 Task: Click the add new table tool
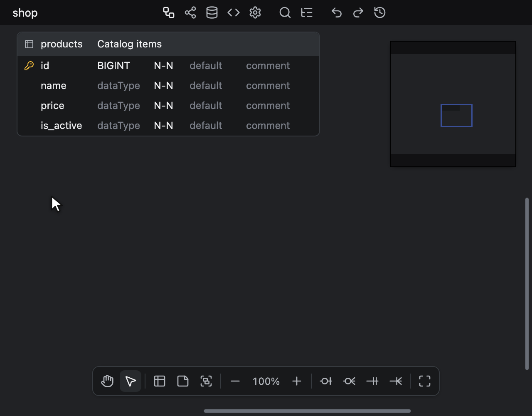(160, 381)
